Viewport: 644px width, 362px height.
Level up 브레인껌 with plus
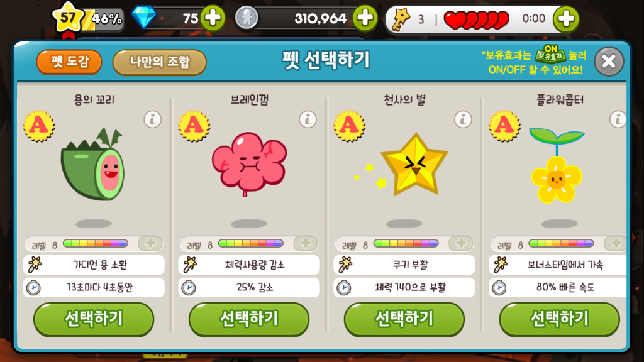(x=306, y=243)
